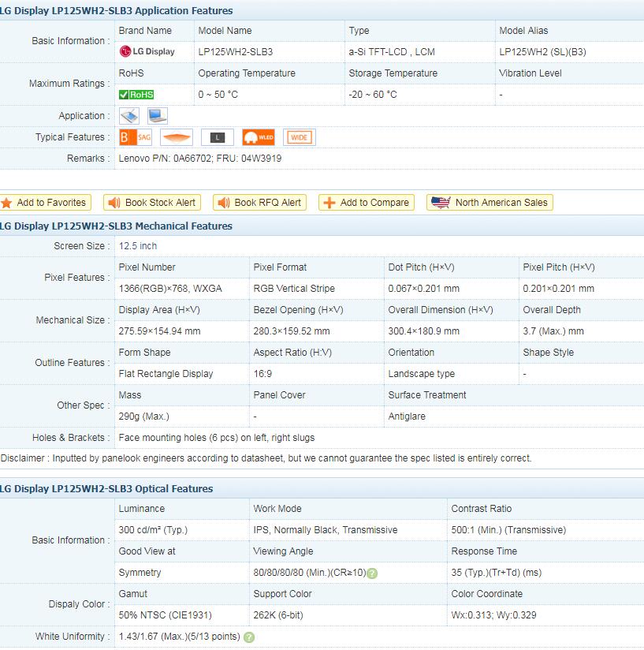Click the green RoHS compliance badge

coord(136,95)
